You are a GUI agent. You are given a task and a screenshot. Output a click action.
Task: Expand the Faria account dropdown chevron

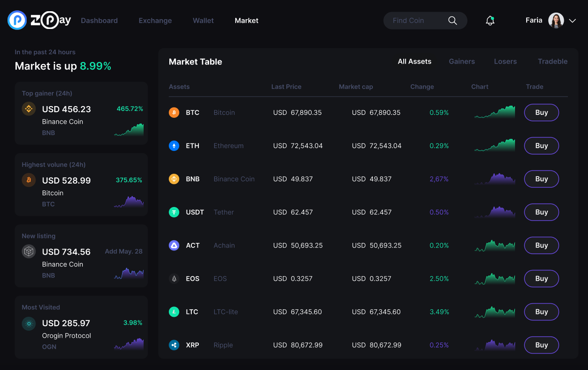[572, 21]
